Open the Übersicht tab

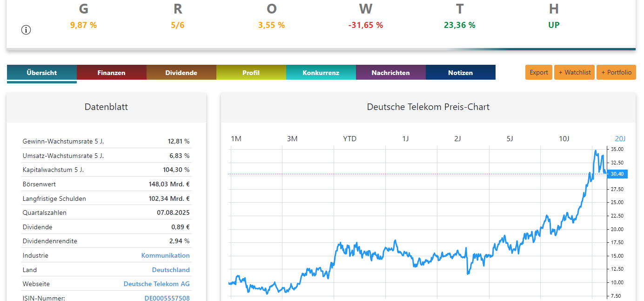pyautogui.click(x=42, y=73)
